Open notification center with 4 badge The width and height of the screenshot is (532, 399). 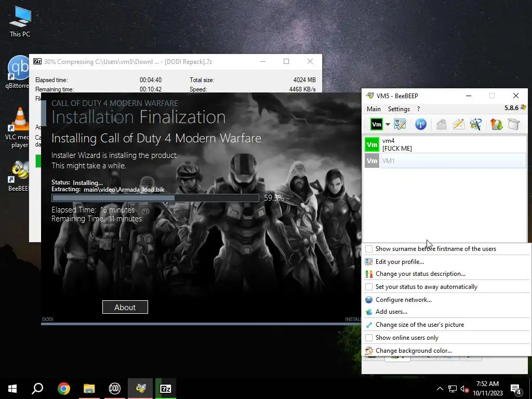pos(516,389)
